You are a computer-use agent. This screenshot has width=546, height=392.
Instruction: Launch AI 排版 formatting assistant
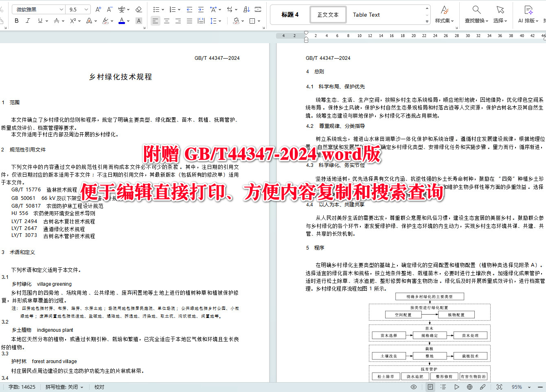pyautogui.click(x=528, y=14)
